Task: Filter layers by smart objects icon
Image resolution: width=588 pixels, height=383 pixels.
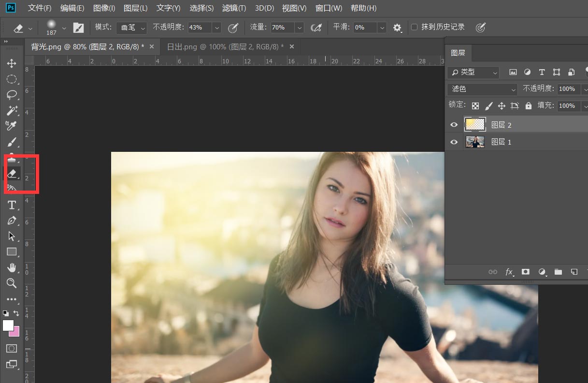Action: pyautogui.click(x=572, y=72)
